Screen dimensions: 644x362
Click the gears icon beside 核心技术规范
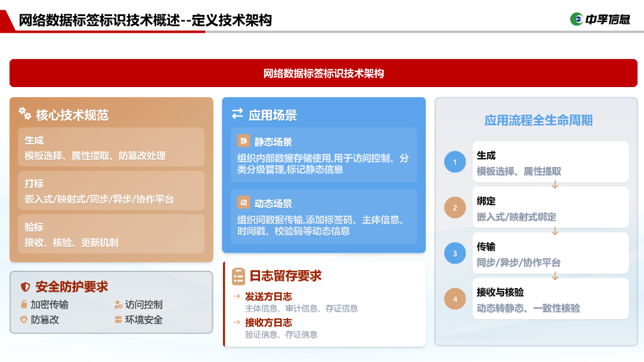tap(24, 113)
